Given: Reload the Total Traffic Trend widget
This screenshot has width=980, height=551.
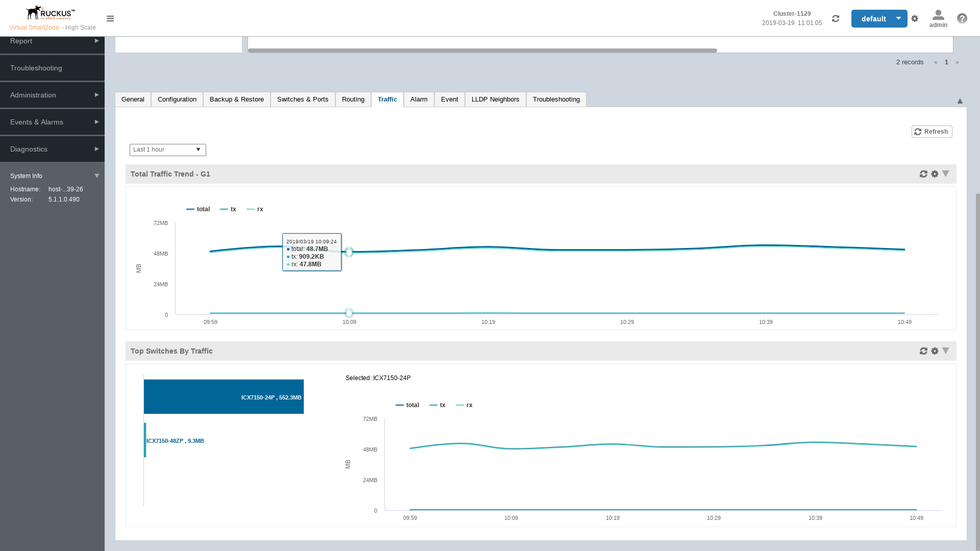Looking at the screenshot, I should coord(923,174).
